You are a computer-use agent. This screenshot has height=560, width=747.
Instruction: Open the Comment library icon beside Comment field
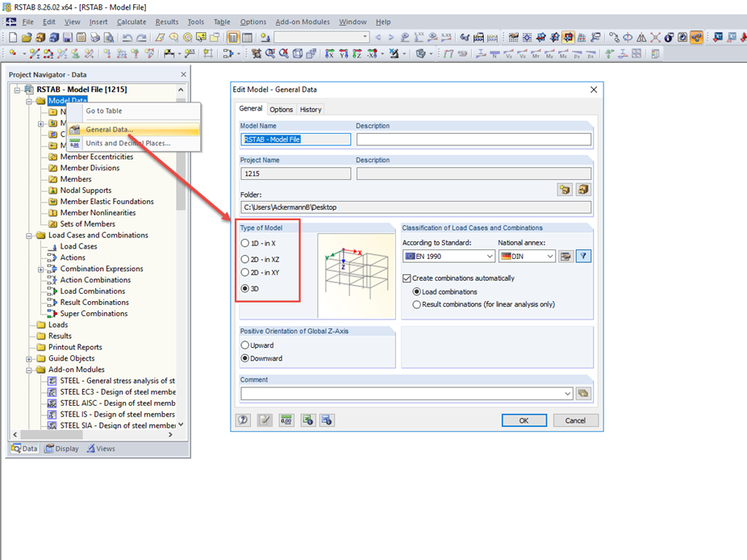pos(584,393)
